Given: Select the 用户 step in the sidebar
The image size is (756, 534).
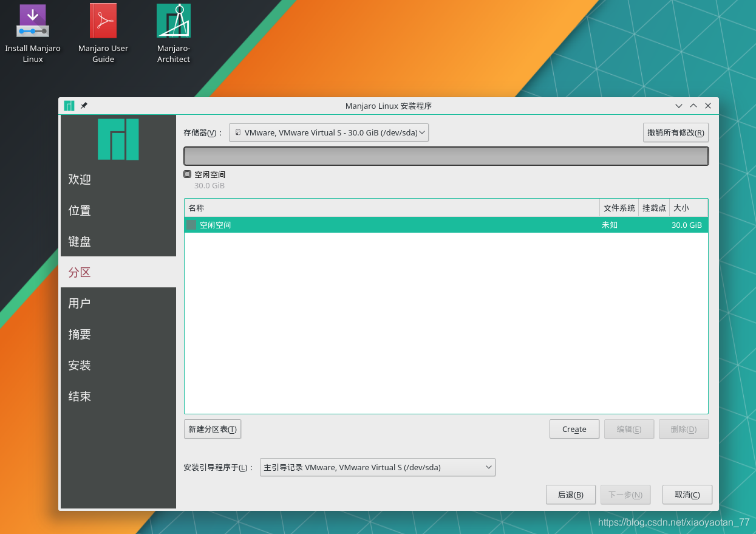Looking at the screenshot, I should click(118, 303).
